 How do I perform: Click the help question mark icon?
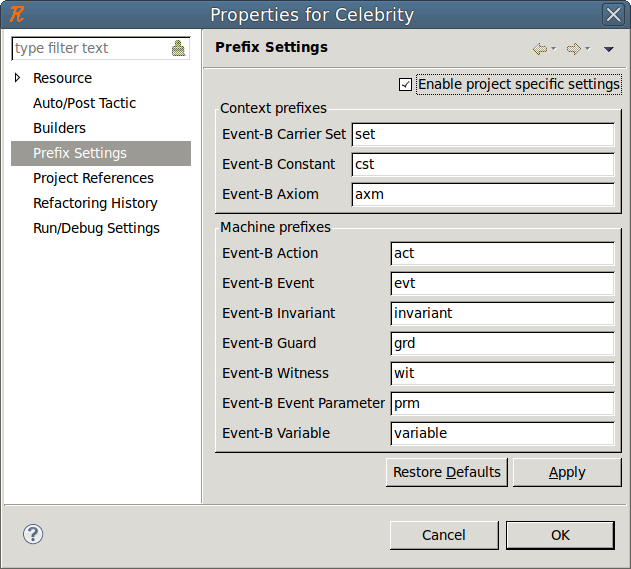tap(33, 534)
